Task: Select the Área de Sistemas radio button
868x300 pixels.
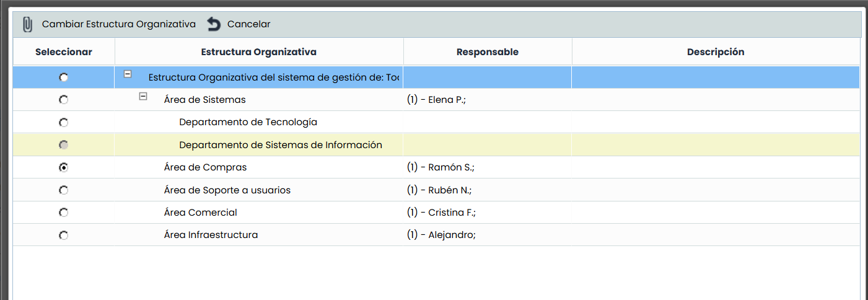Action: [x=64, y=100]
